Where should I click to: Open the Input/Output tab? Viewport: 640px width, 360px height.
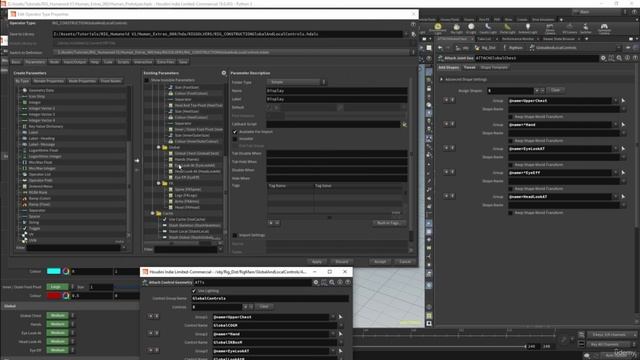click(x=75, y=62)
